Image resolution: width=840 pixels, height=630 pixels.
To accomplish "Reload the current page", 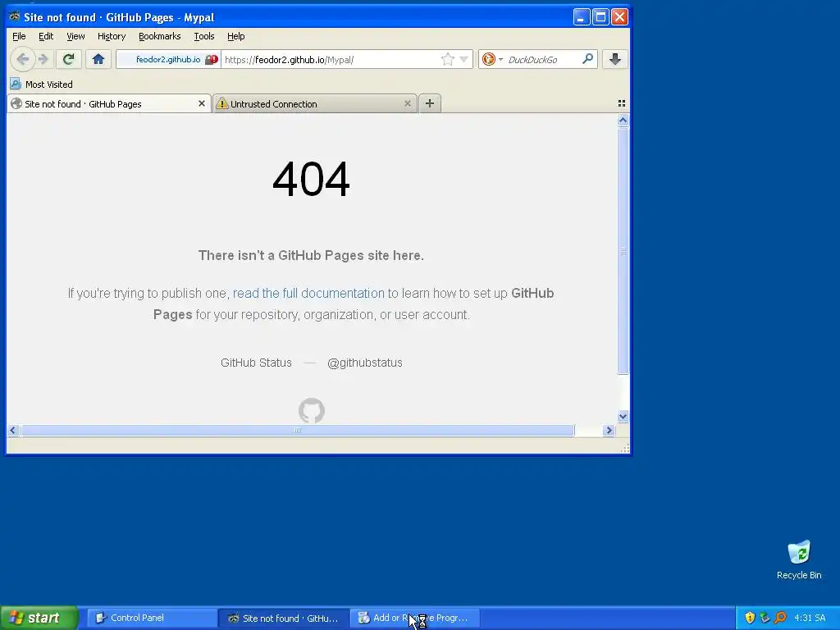I will [x=68, y=59].
